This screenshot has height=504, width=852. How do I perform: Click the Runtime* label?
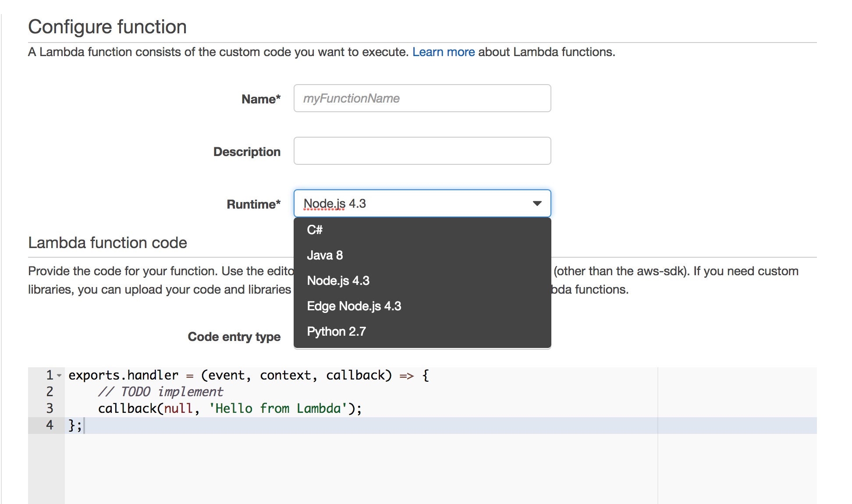(x=253, y=204)
